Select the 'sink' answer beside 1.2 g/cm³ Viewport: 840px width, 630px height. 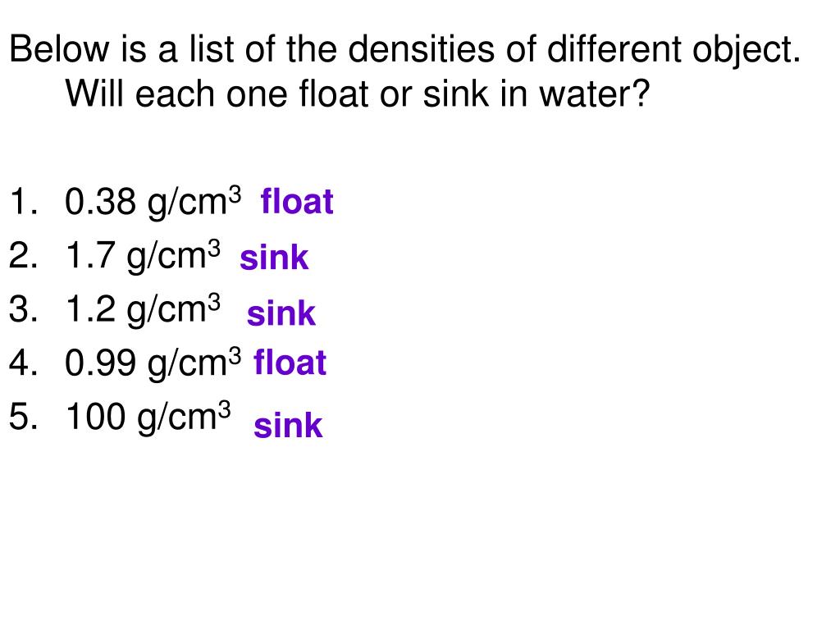point(281,313)
